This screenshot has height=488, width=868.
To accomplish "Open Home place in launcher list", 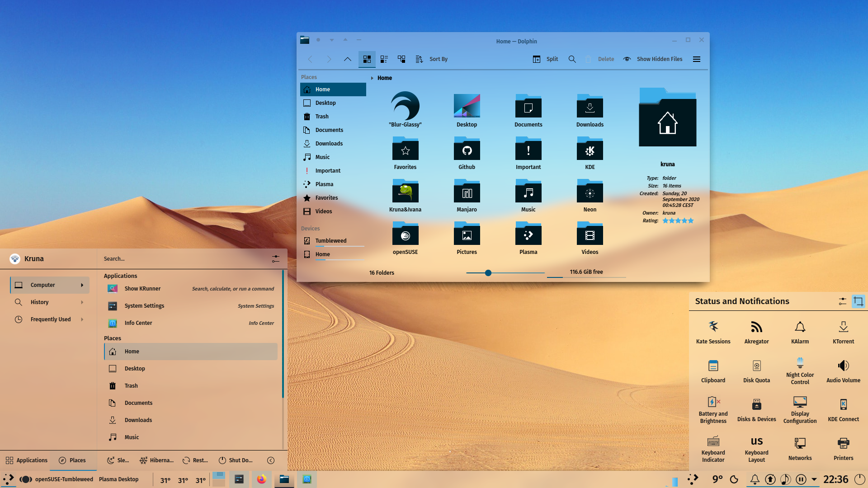I will point(191,352).
